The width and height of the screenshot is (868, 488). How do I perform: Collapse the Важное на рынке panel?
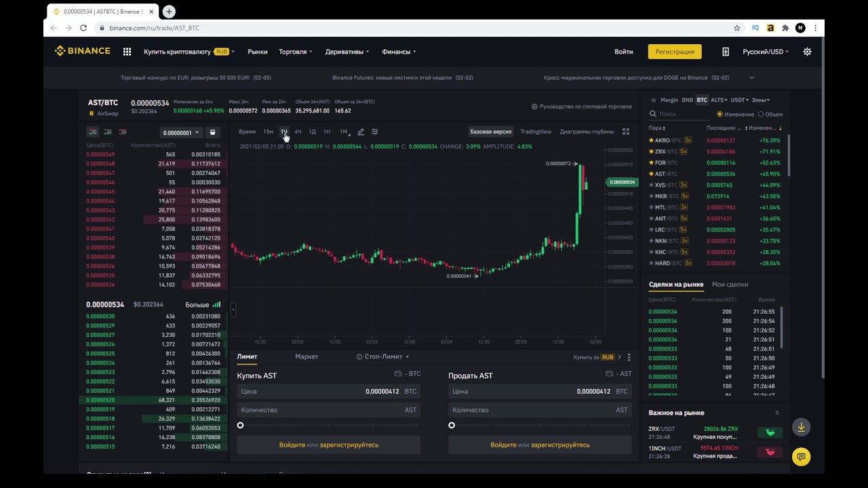[x=777, y=413]
